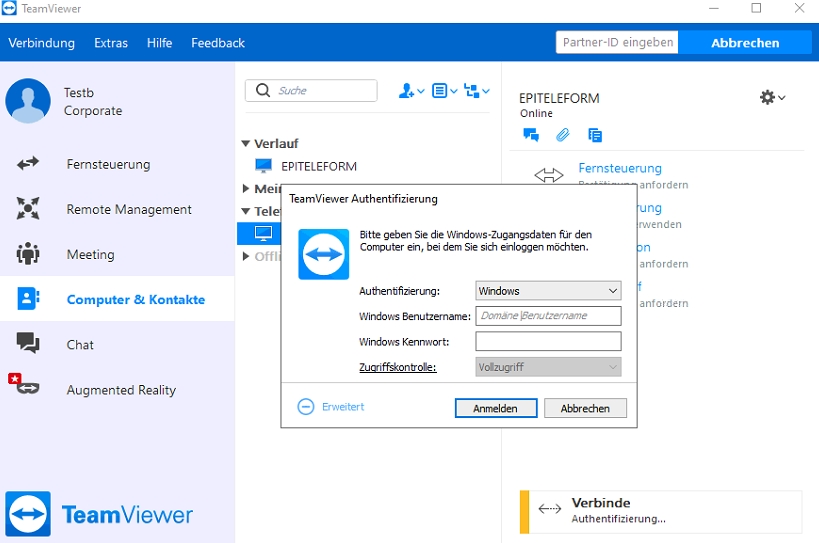Click the Chat bubbles icon in sidebar
The image size is (819, 543).
[x=28, y=343]
